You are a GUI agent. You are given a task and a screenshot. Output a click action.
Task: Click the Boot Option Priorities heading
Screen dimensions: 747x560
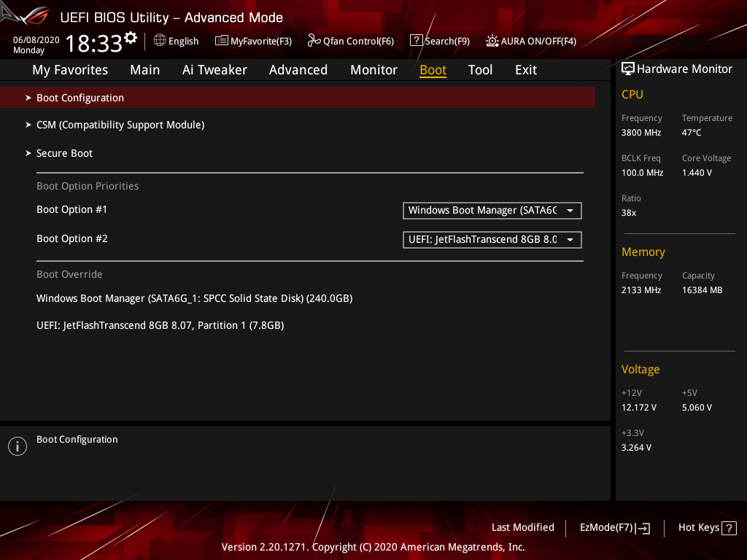pyautogui.click(x=88, y=186)
